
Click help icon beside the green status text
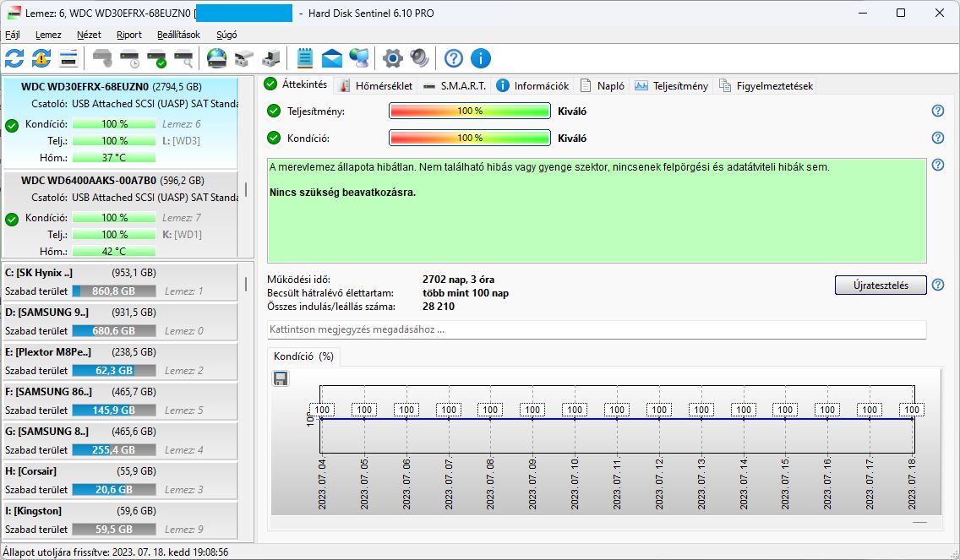pos(937,165)
